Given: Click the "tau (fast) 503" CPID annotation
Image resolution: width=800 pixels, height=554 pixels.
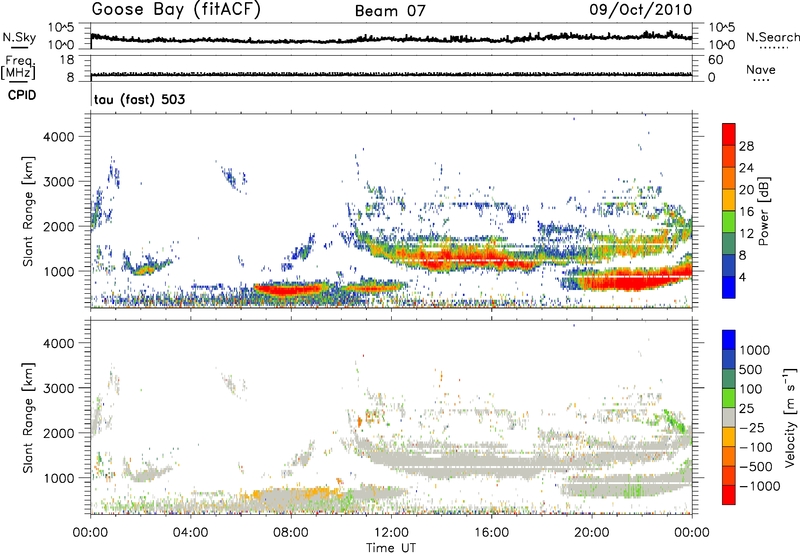Looking at the screenshot, I should pyautogui.click(x=139, y=99).
